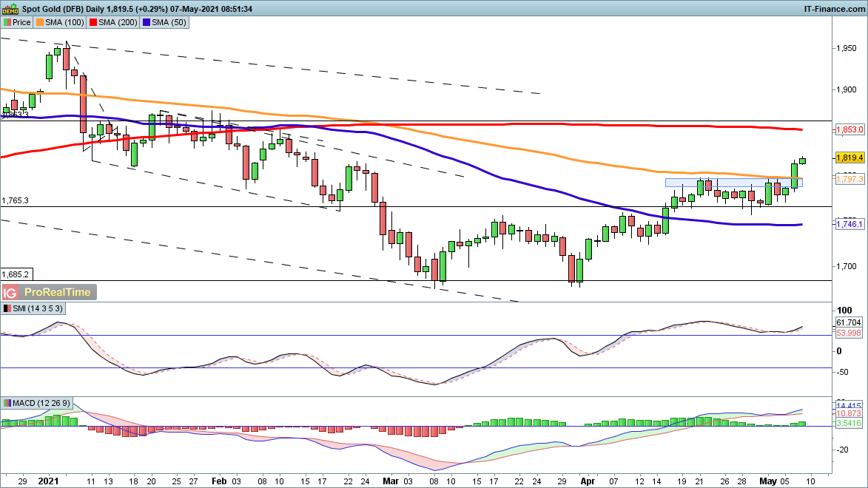Click the DEMO candlestick icon in title bar

coord(10,9)
